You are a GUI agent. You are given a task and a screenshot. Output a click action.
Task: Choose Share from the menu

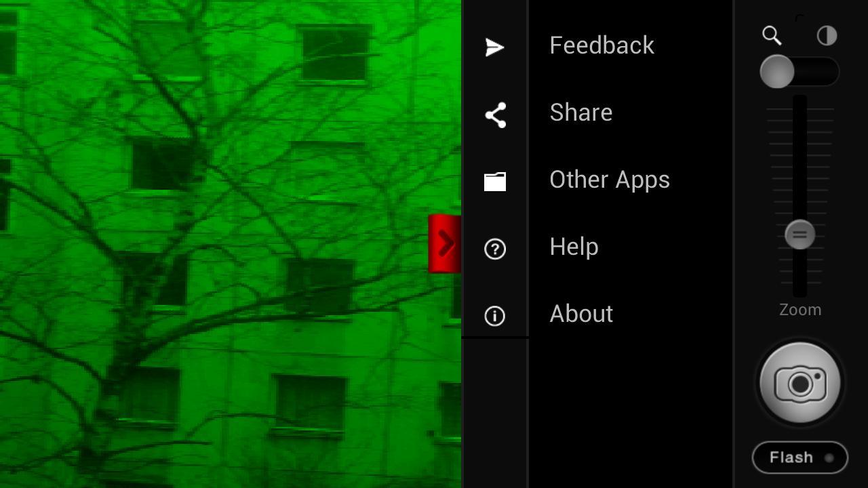click(x=580, y=113)
